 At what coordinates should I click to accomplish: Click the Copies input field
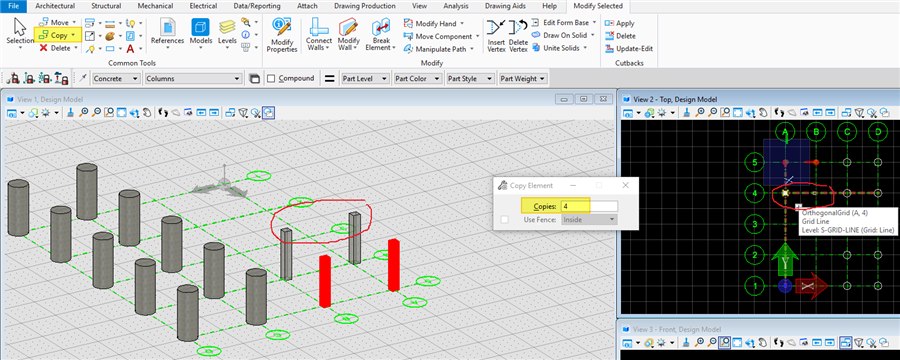coord(589,206)
